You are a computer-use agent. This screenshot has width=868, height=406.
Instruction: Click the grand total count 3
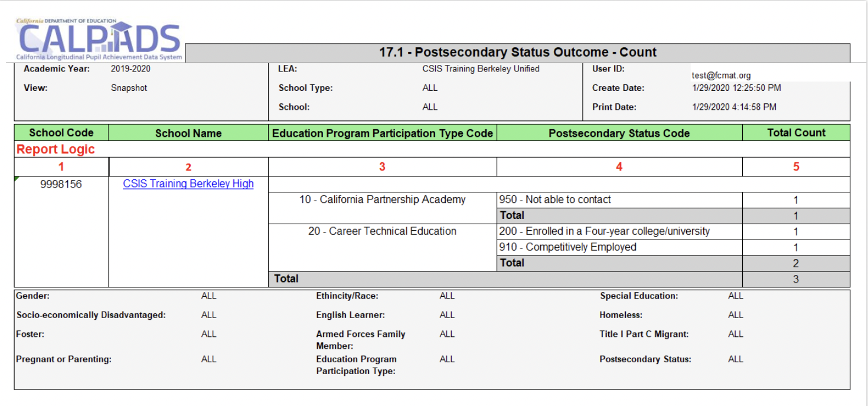(796, 279)
